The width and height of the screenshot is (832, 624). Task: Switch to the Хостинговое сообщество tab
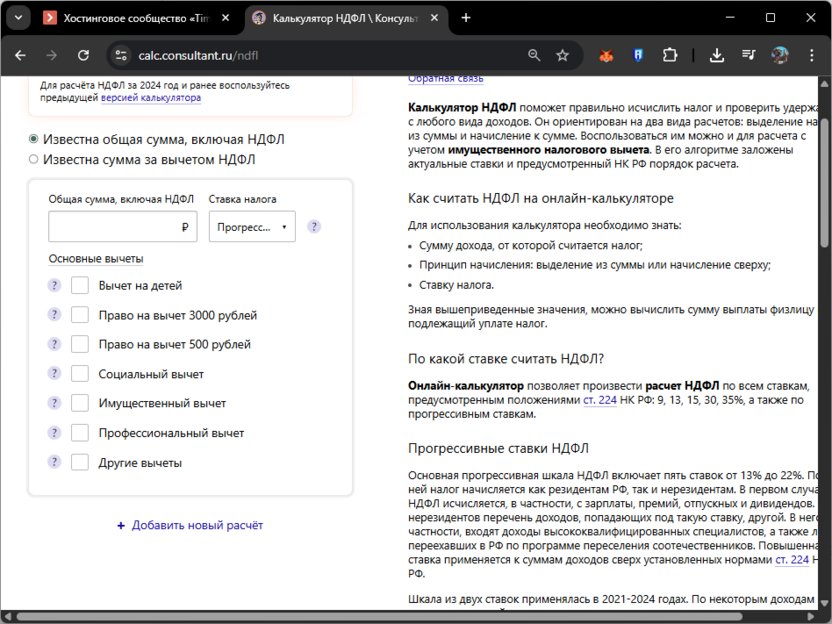coord(135,18)
